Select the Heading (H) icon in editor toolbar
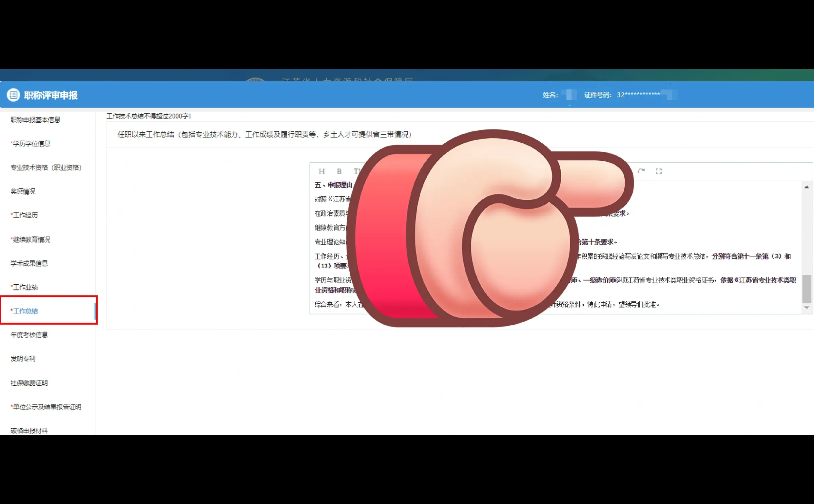Viewport: 814px width, 504px height. [321, 172]
